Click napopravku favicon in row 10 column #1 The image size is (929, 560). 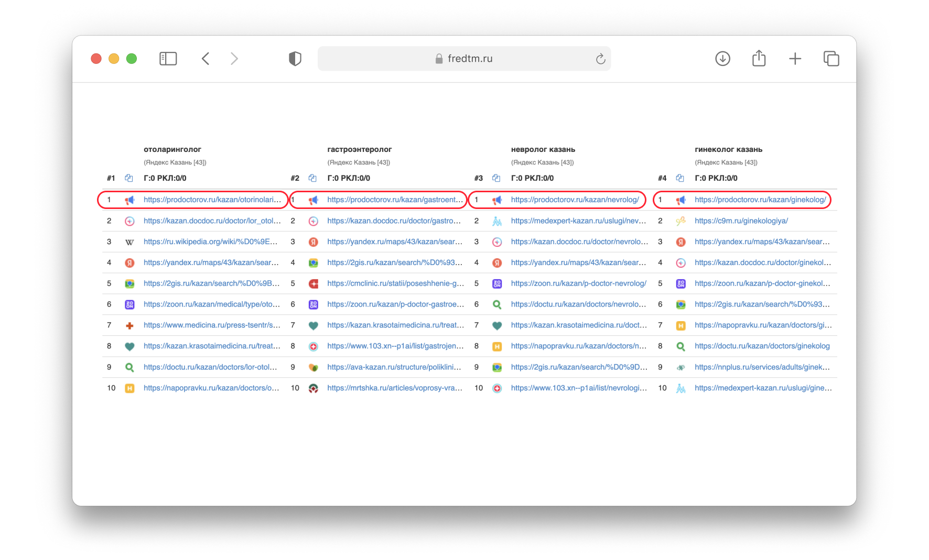coord(129,388)
